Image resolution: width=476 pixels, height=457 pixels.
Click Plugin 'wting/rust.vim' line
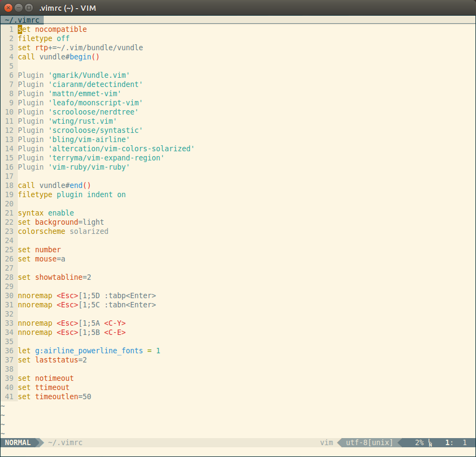click(x=67, y=121)
